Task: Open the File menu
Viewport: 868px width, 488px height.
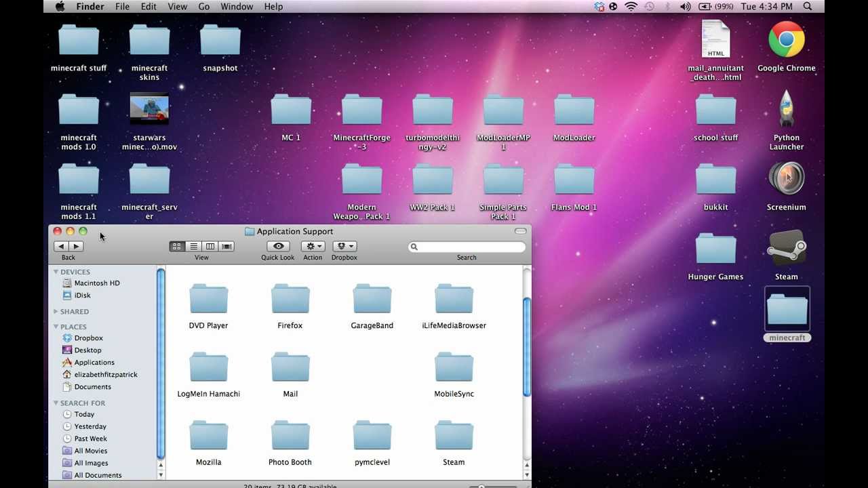Action: pyautogui.click(x=122, y=6)
